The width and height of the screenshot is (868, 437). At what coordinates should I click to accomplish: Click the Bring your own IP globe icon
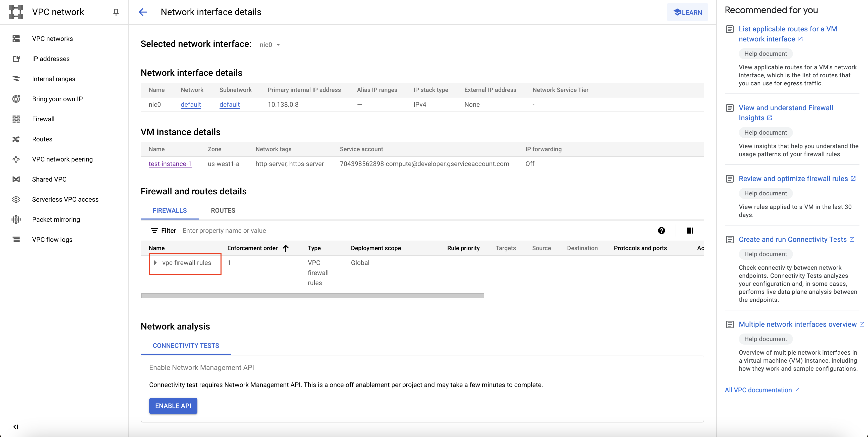(16, 99)
